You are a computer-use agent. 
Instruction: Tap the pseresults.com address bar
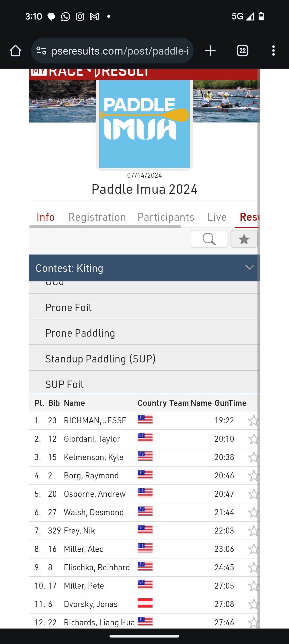pos(120,51)
